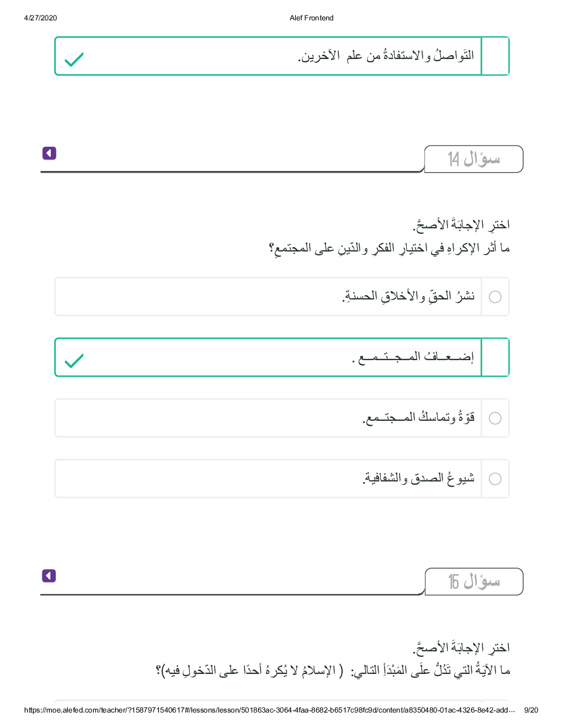Click the selection cell beside "إضعاف المجتمع"
Viewport: 563px width, 728px height.
(x=495, y=358)
